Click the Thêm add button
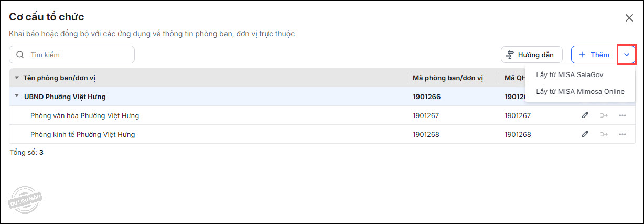This screenshot has height=224, width=644. pos(594,55)
